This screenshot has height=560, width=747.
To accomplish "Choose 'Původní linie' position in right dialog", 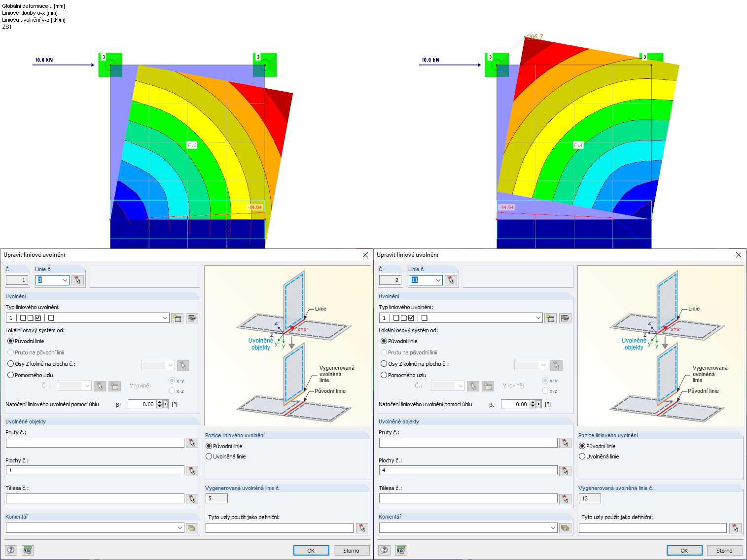I will (x=582, y=446).
